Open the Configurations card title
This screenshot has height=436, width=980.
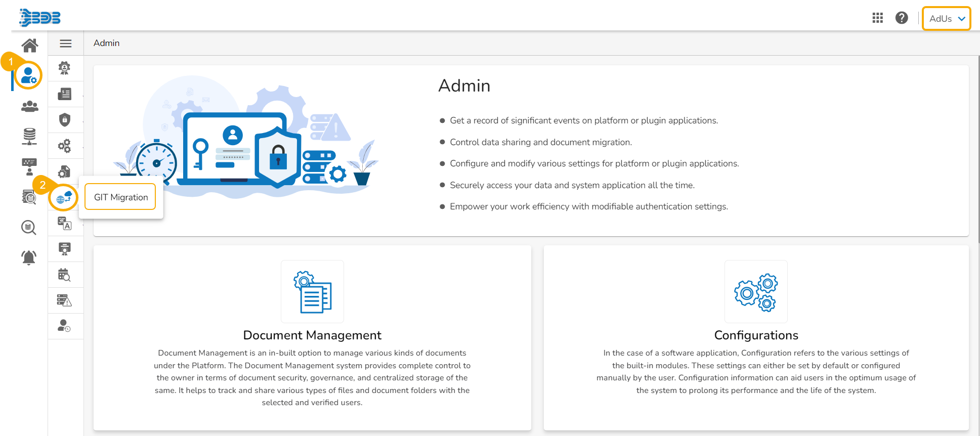(756, 335)
